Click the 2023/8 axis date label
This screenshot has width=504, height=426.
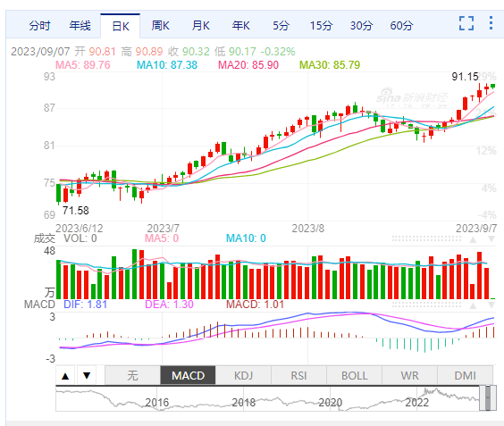point(308,229)
